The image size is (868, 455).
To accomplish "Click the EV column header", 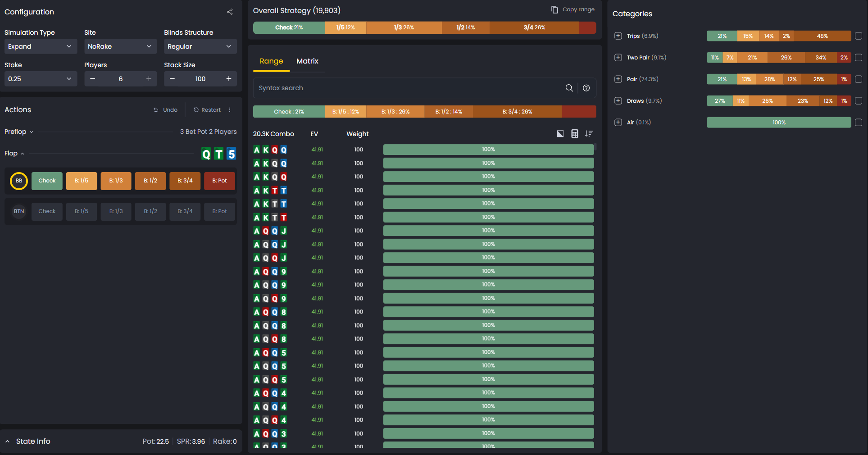I will click(314, 134).
